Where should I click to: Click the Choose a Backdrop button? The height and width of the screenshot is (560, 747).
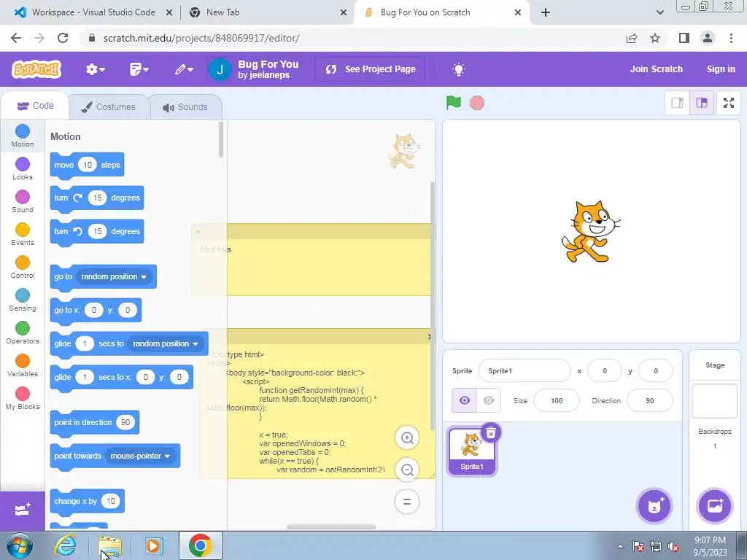point(715,506)
